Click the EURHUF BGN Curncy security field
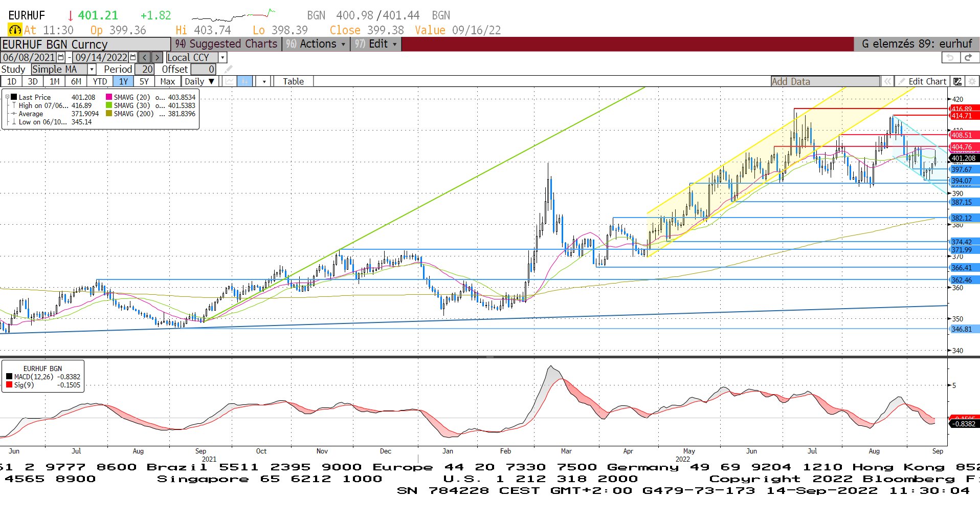The height and width of the screenshot is (519, 980). point(85,45)
